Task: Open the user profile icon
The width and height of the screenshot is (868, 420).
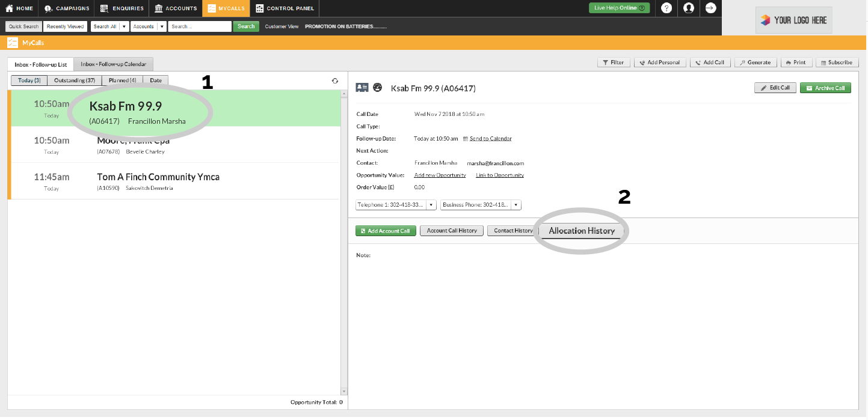Action: (689, 8)
